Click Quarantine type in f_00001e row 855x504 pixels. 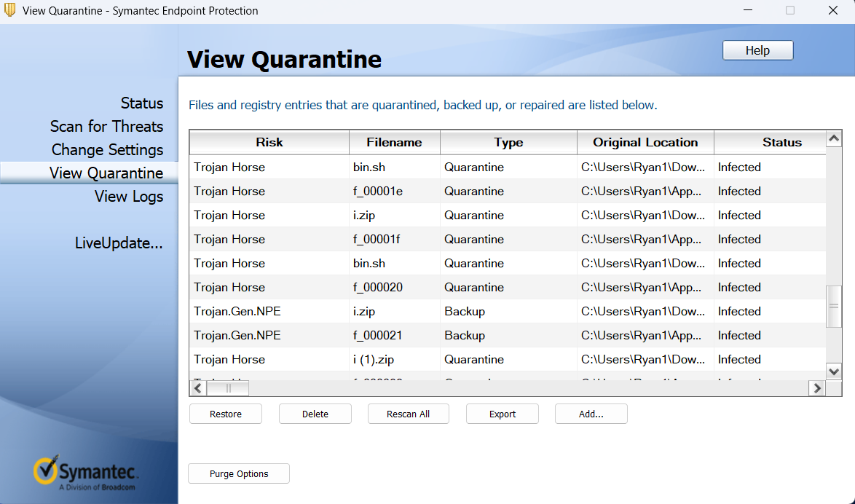pyautogui.click(x=474, y=192)
